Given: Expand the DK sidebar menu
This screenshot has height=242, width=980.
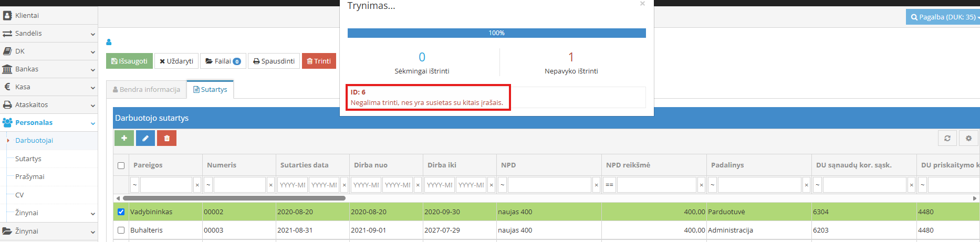Looking at the screenshot, I should click(x=49, y=51).
